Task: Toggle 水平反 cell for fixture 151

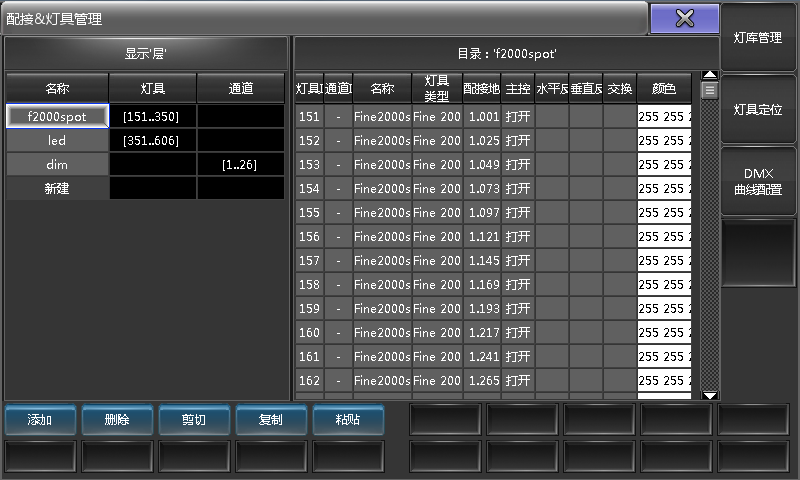Action: pyautogui.click(x=552, y=116)
